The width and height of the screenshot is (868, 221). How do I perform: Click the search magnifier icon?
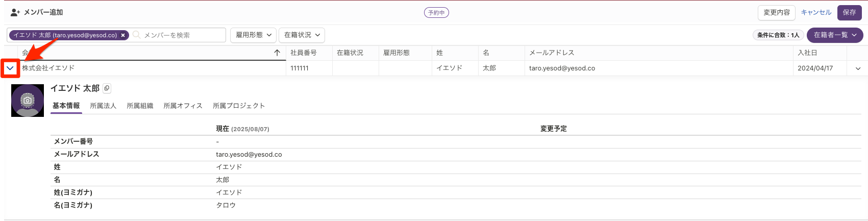137,35
